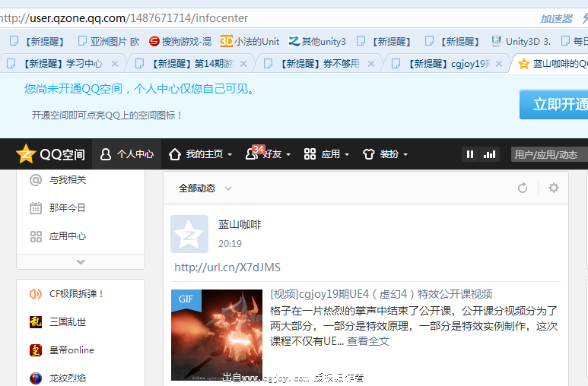Viewport: 588px width, 386px height.
Task: Expand the 应用 dropdown menu
Action: click(326, 154)
